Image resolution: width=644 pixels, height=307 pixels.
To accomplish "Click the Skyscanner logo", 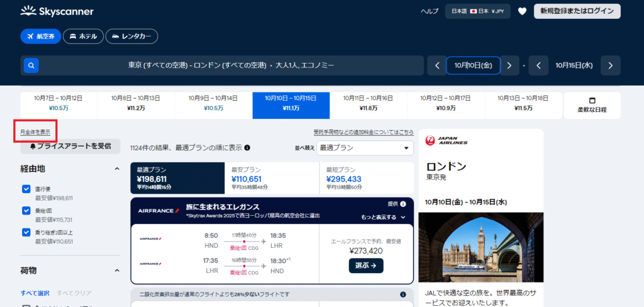I will click(57, 11).
